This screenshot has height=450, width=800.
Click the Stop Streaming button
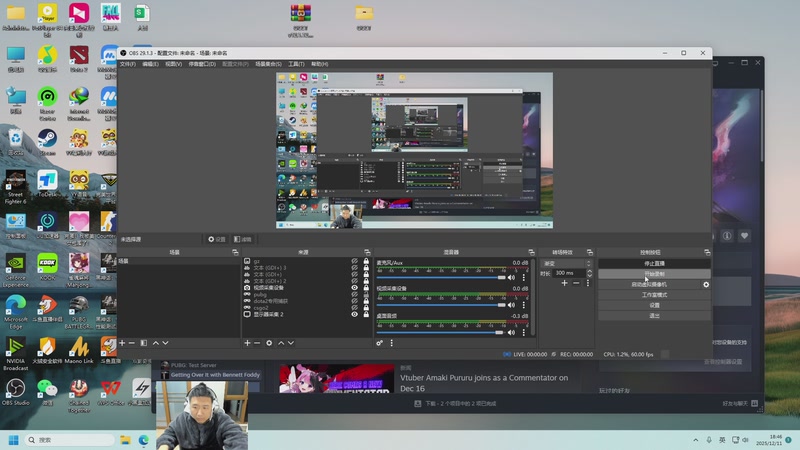coord(654,263)
